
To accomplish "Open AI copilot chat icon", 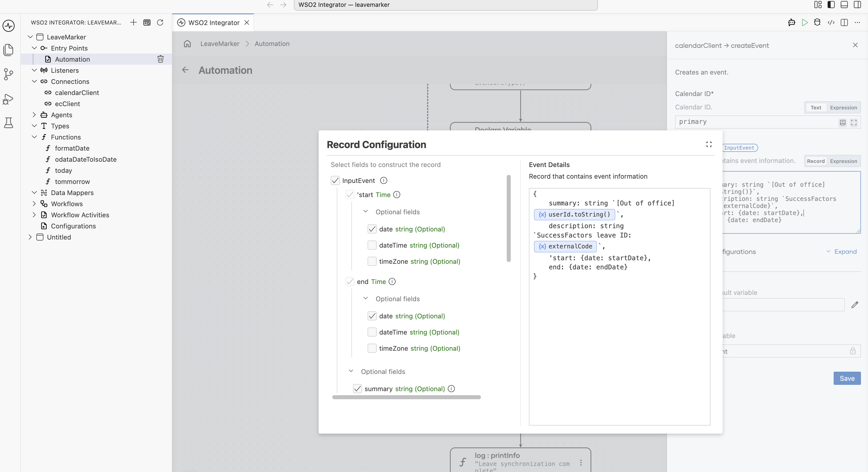I will (x=792, y=22).
